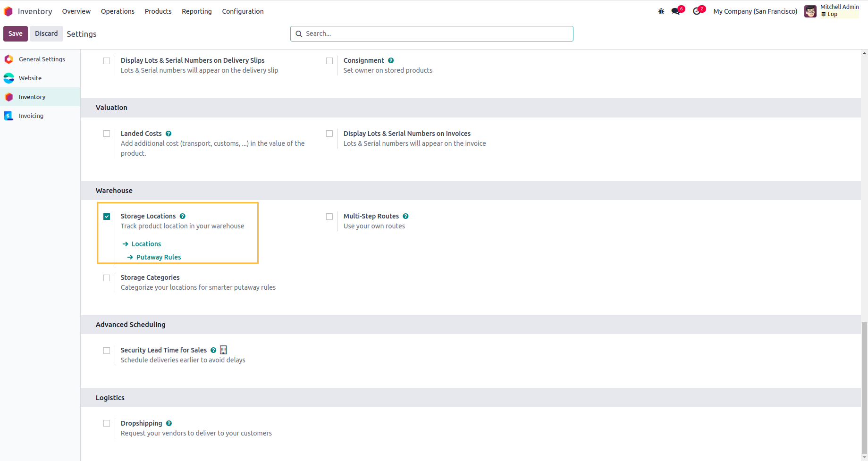
Task: Enable the Landed Costs checkbox
Action: (x=107, y=134)
